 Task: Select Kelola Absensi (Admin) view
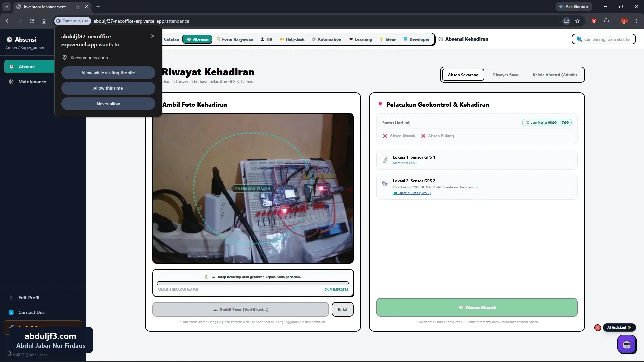555,75
